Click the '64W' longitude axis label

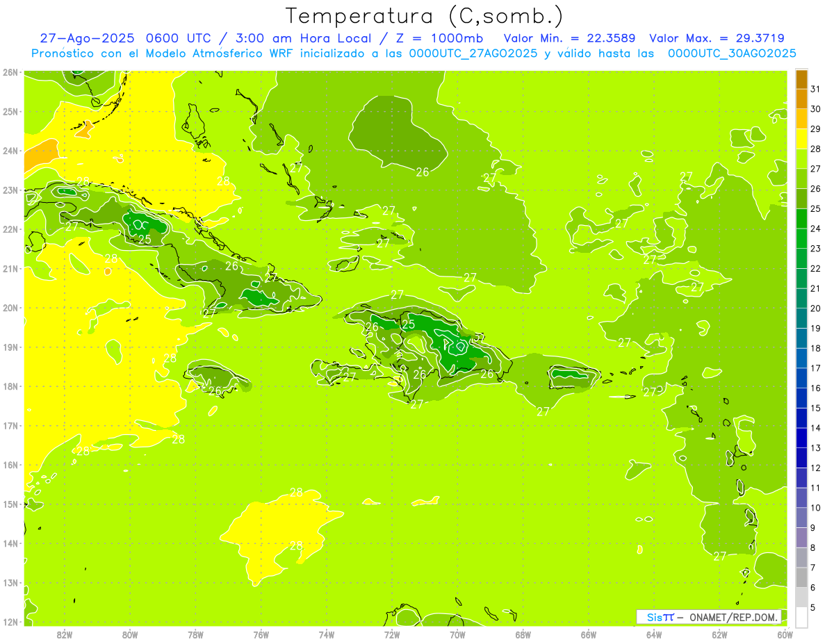click(654, 634)
